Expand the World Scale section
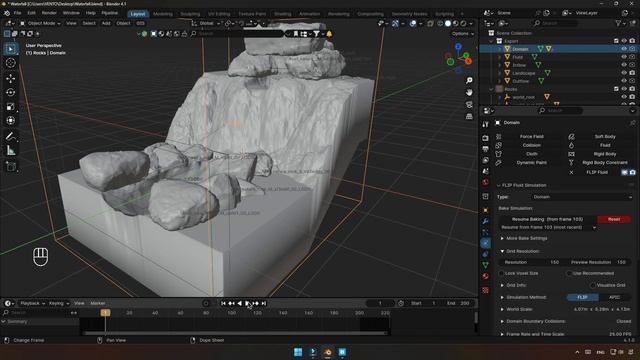This screenshot has height=360, width=640. (x=502, y=309)
